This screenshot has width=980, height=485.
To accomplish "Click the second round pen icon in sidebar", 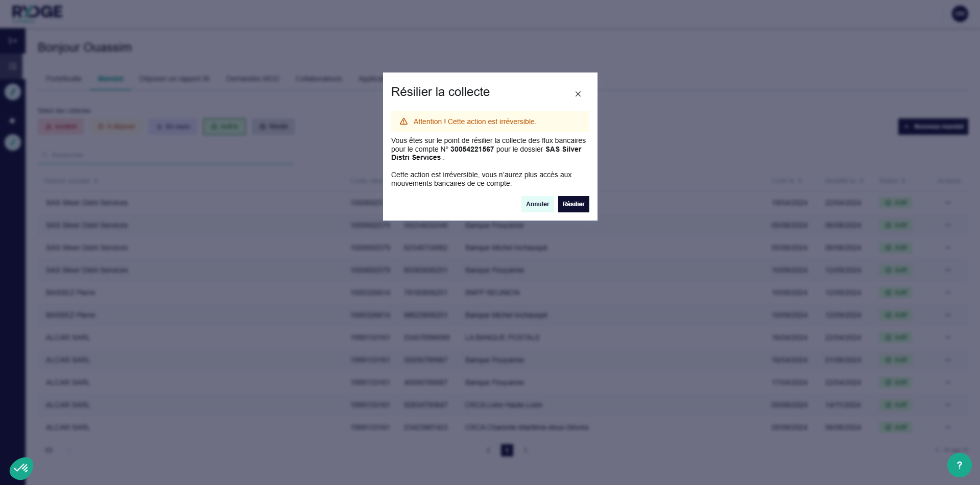I will point(13,142).
